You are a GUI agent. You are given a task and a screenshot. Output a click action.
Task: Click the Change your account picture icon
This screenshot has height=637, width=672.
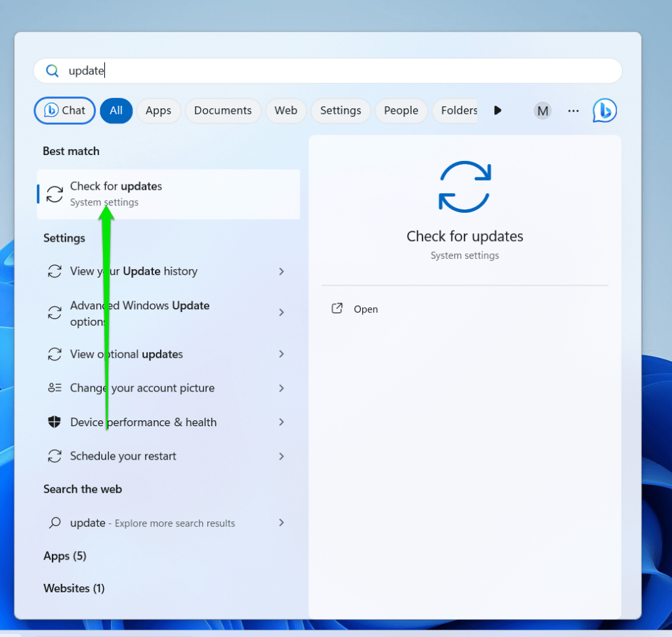(x=54, y=387)
